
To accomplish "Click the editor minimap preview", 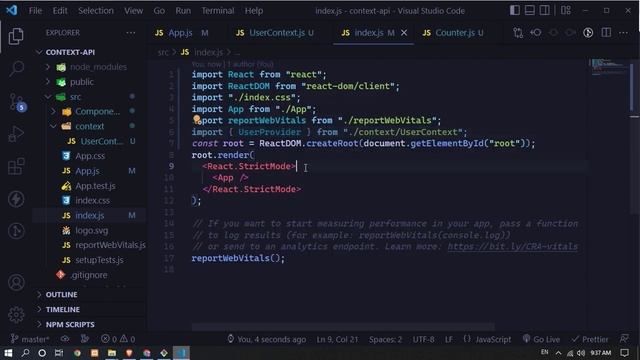I will [608, 68].
